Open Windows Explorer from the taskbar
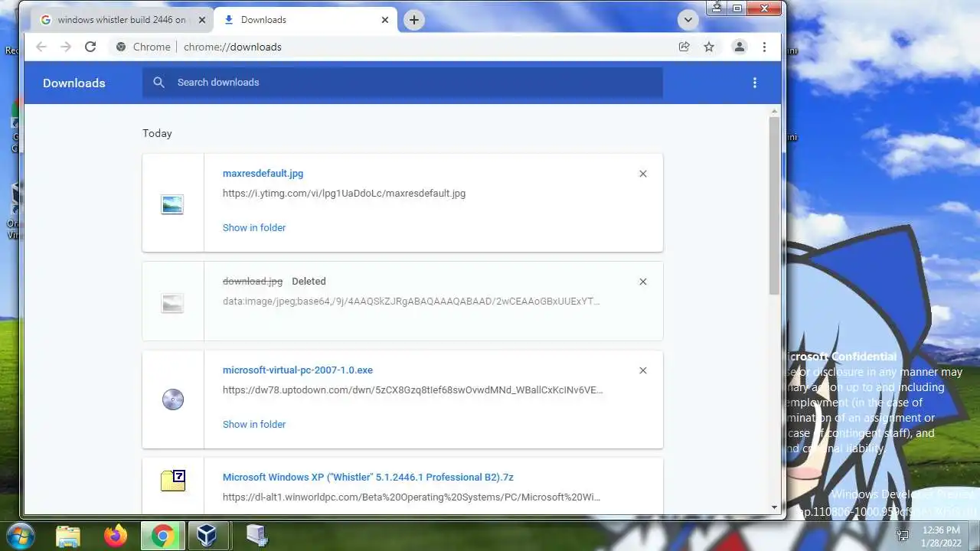Image resolution: width=980 pixels, height=551 pixels. (68, 536)
